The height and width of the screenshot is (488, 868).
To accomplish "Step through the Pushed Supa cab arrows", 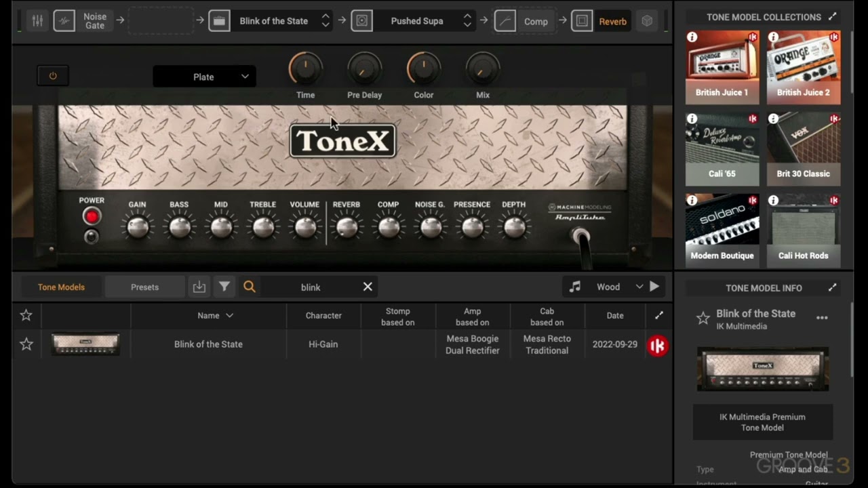I will point(467,21).
